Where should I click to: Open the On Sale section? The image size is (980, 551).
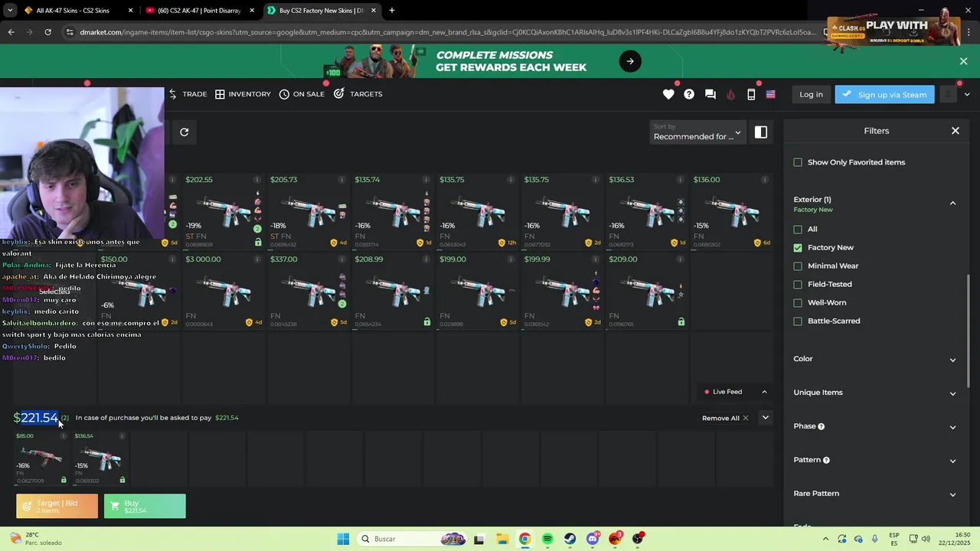pos(302,94)
